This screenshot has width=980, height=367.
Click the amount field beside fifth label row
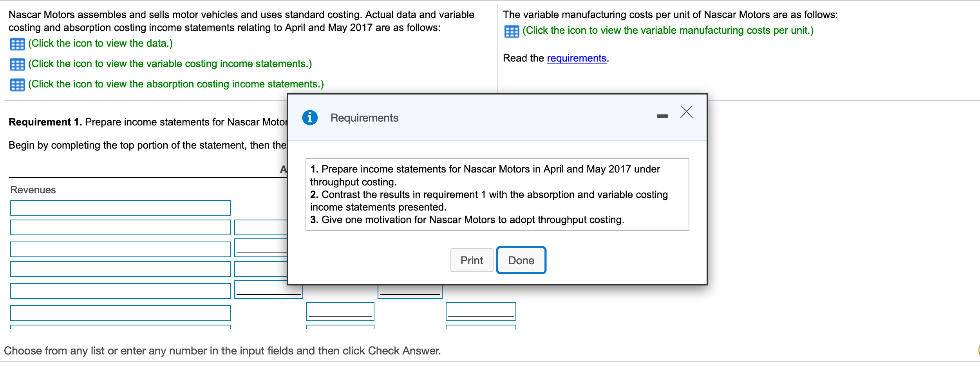tap(269, 289)
